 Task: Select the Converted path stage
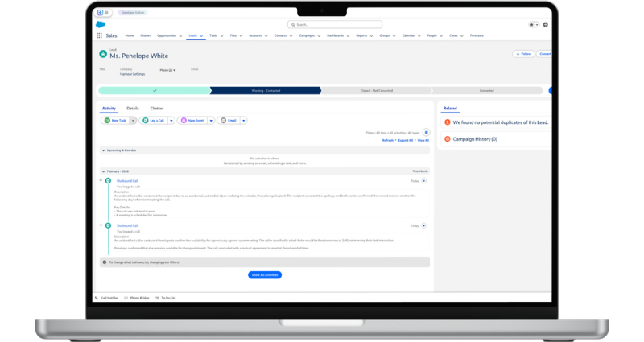click(487, 90)
